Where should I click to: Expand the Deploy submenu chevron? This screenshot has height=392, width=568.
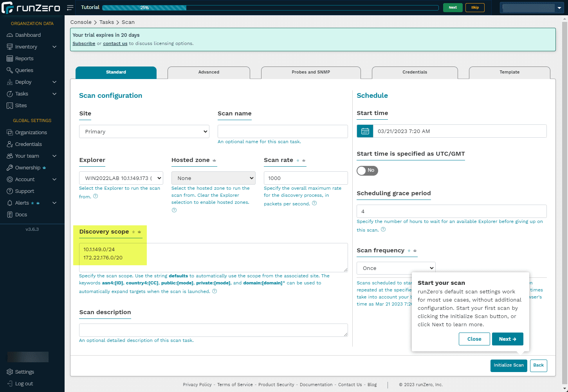click(54, 82)
